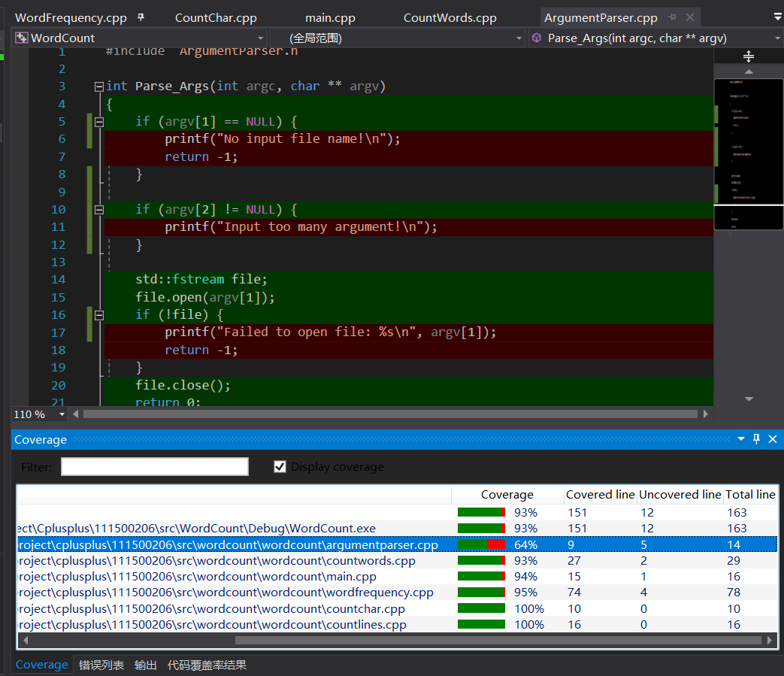Select the wordfrequency.cpp coverage row
This screenshot has height=676, width=784.
point(398,593)
